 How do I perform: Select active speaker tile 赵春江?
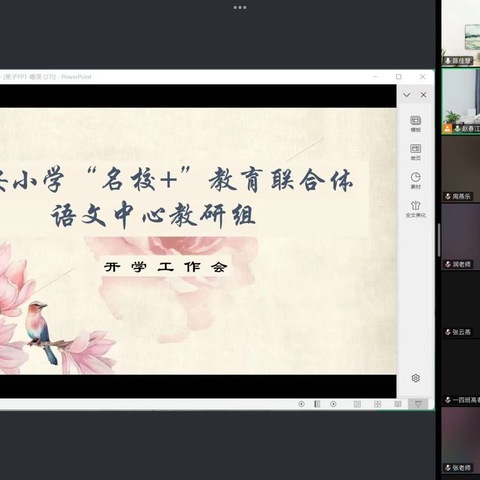pos(461,101)
